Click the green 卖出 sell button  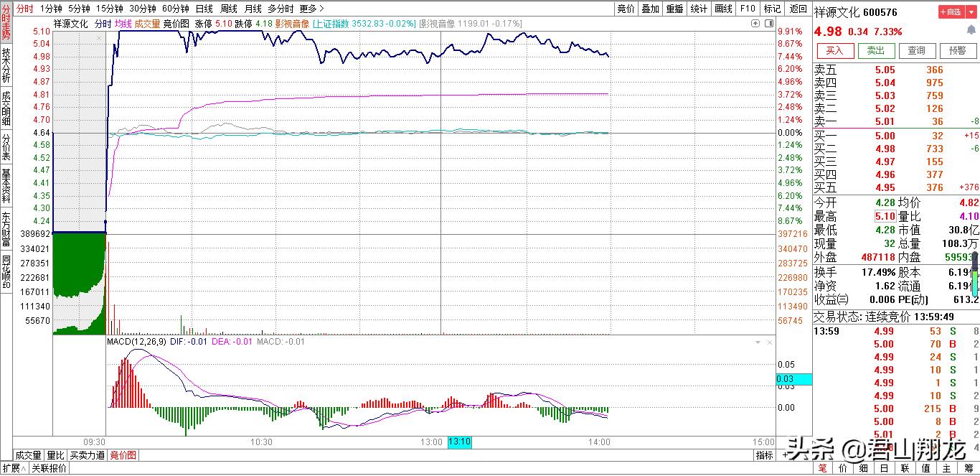876,50
